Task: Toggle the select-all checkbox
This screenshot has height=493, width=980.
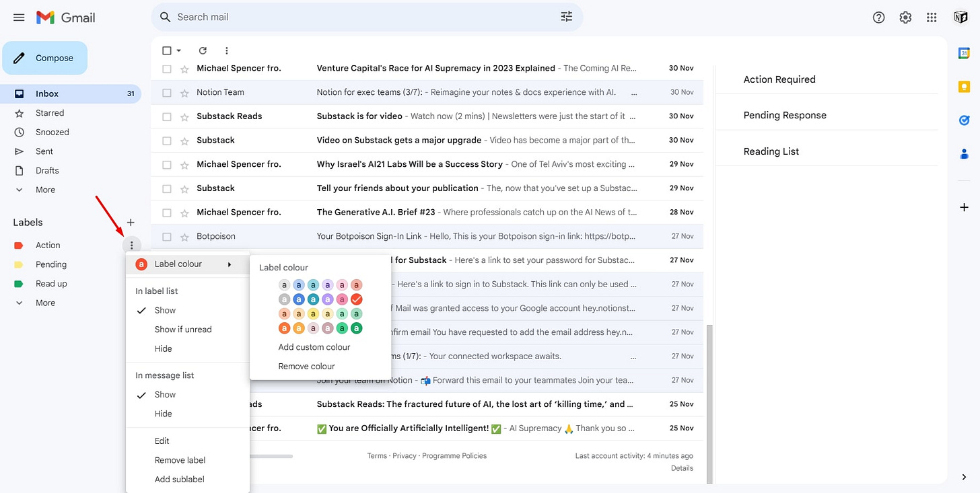Action: click(x=167, y=50)
